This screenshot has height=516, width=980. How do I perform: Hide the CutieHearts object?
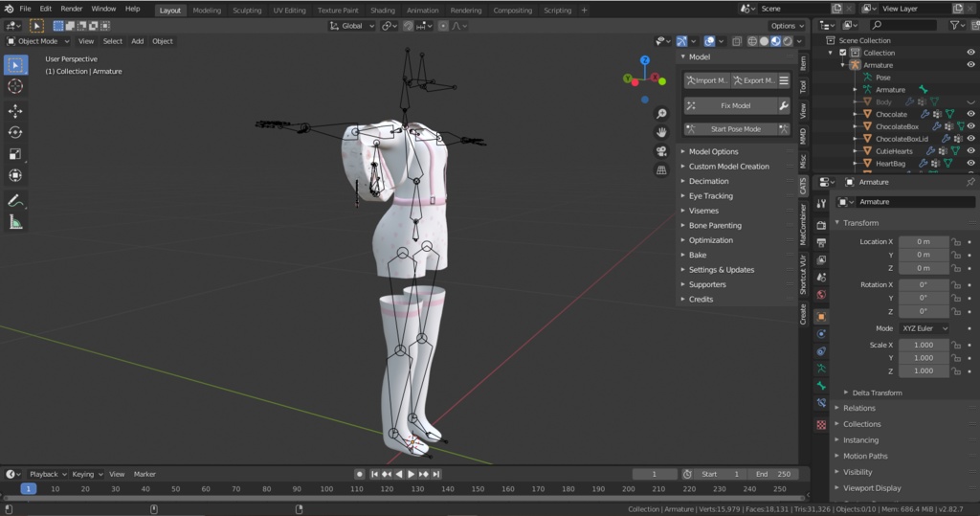970,151
